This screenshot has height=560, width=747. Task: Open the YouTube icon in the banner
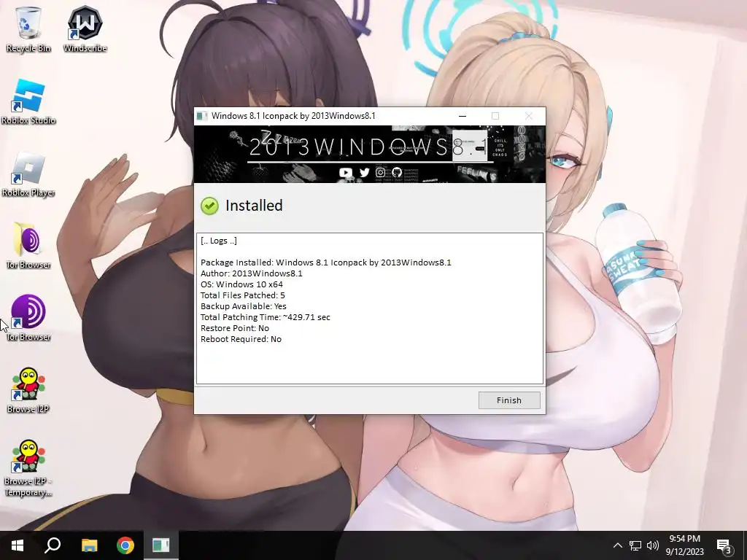[x=345, y=172]
